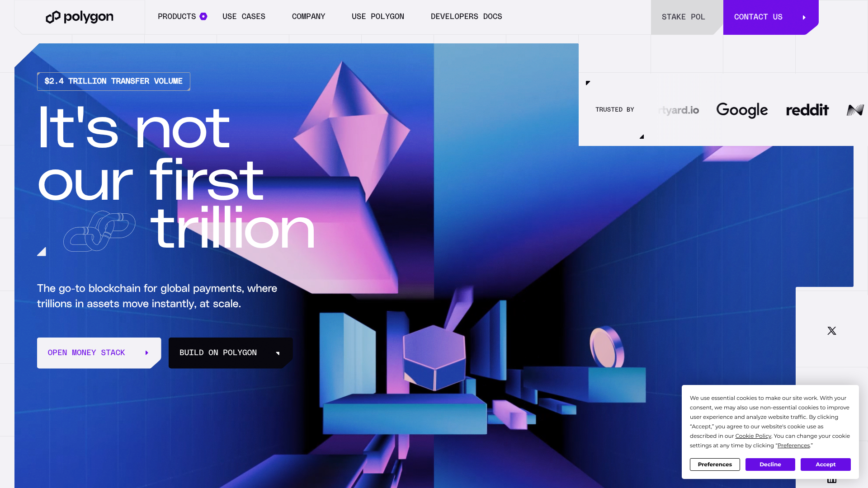The height and width of the screenshot is (488, 868).
Task: Click the Google logo in Trusted By
Action: 742,110
